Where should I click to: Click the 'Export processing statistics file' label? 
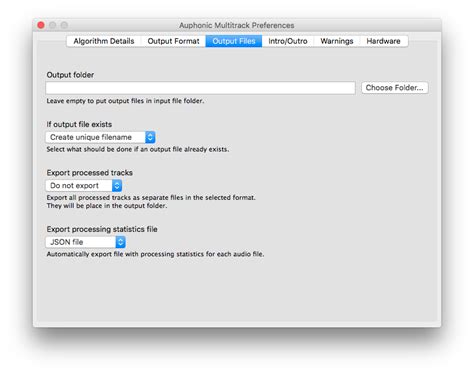coord(102,229)
